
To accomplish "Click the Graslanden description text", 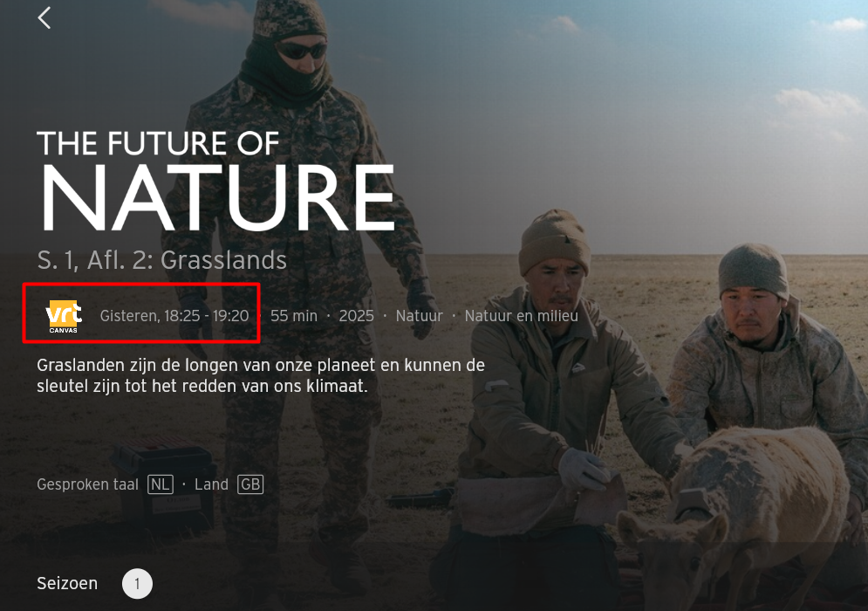I will pos(261,375).
